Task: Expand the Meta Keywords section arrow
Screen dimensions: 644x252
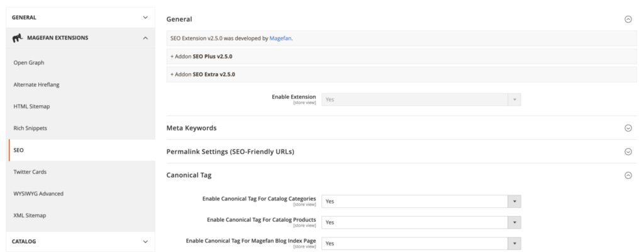Action: [x=628, y=128]
